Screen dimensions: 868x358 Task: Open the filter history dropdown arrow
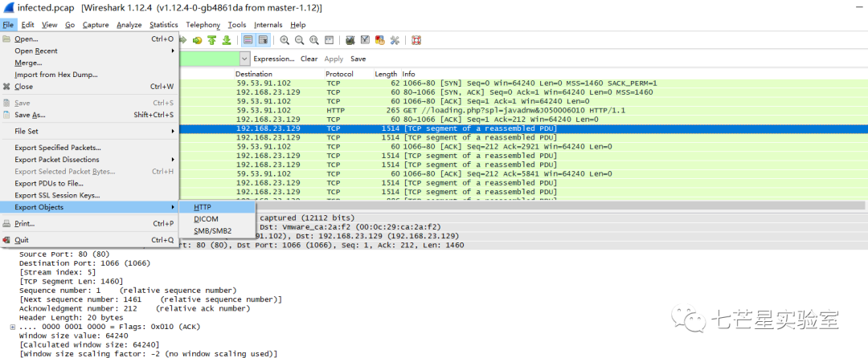[x=244, y=59]
